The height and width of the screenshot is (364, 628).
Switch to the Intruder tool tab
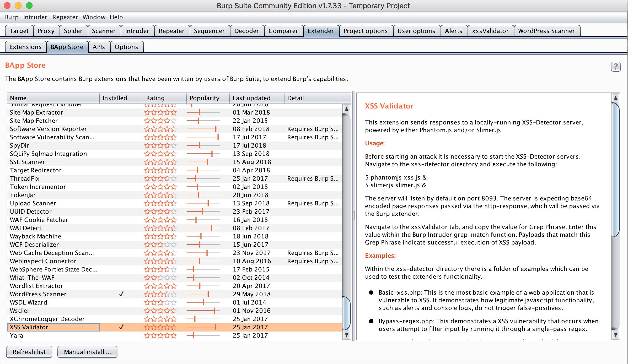click(137, 31)
